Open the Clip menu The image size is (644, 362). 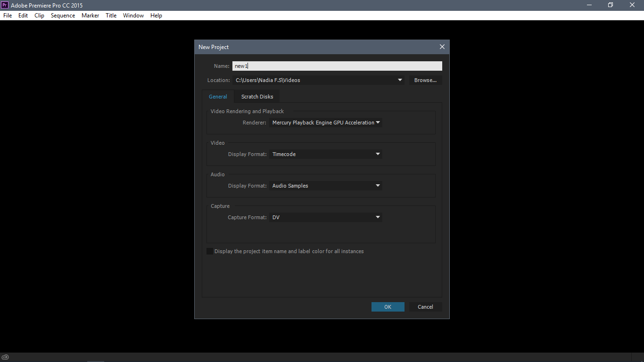coord(39,16)
